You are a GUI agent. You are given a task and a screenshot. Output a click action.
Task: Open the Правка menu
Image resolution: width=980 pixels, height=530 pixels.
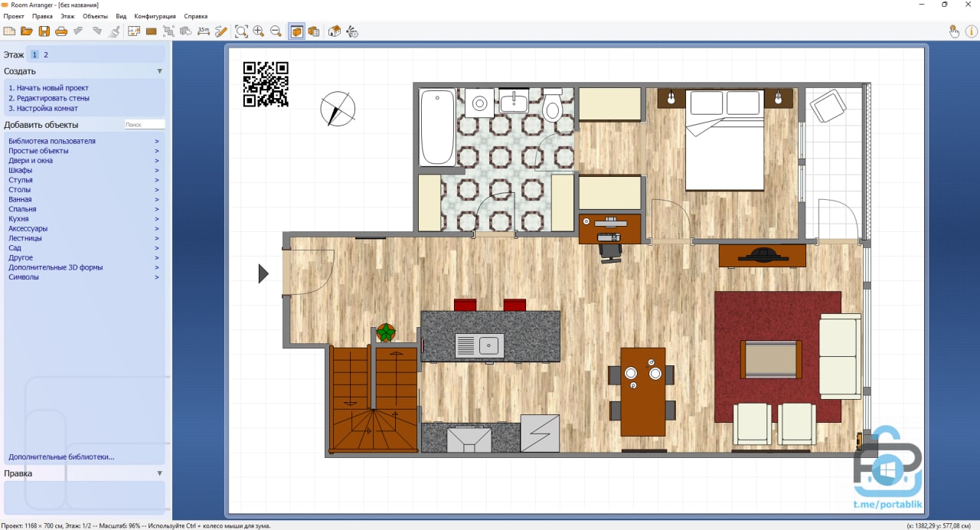42,16
